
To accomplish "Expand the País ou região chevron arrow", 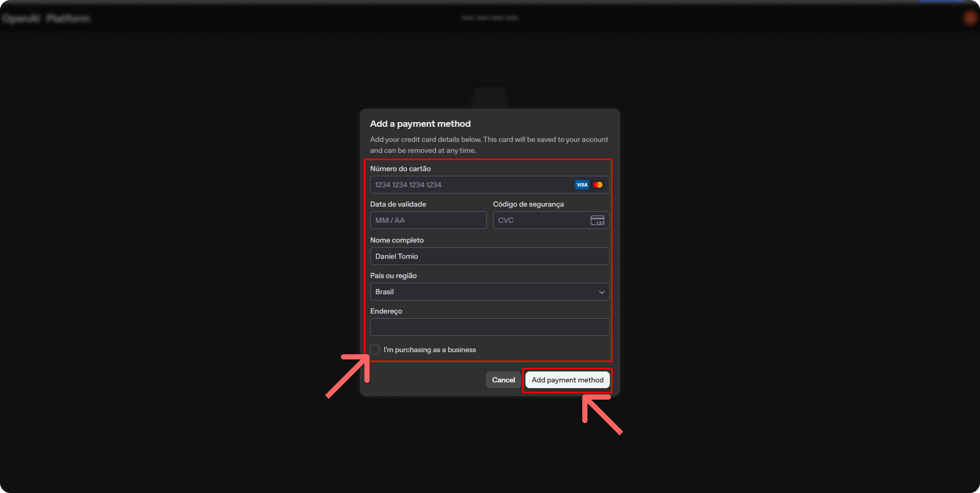I will (x=602, y=292).
